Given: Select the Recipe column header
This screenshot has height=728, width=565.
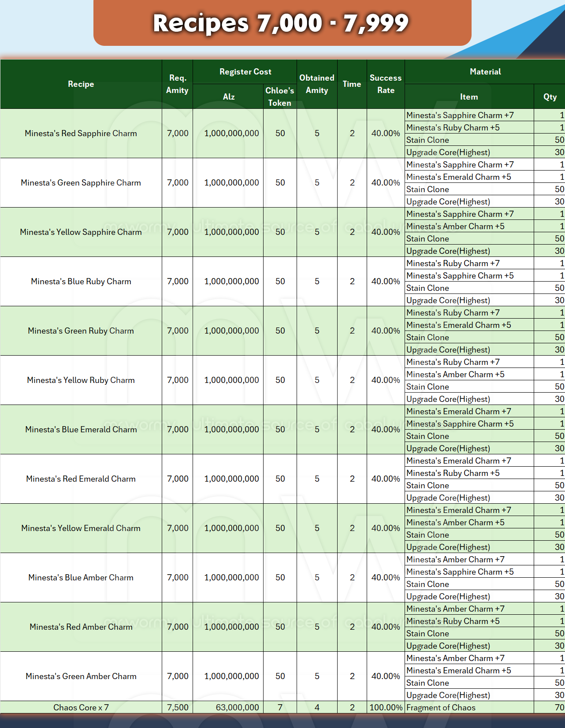Looking at the screenshot, I should tap(81, 84).
